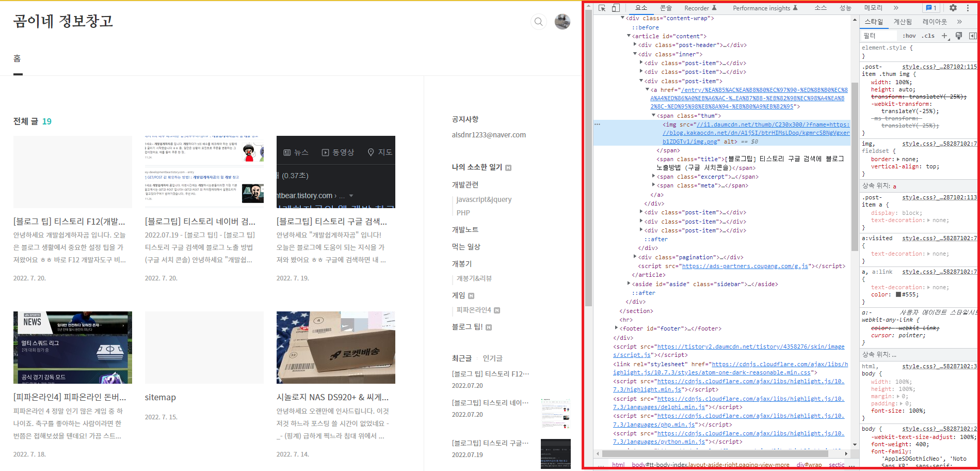Select the 스타일 sidebar tab
The width and height of the screenshot is (980, 471).
tap(874, 22)
